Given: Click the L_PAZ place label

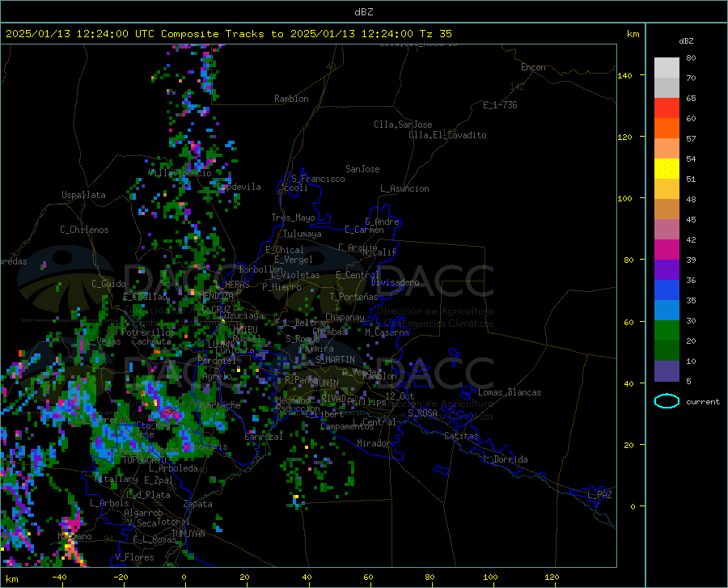Looking at the screenshot, I should (599, 495).
